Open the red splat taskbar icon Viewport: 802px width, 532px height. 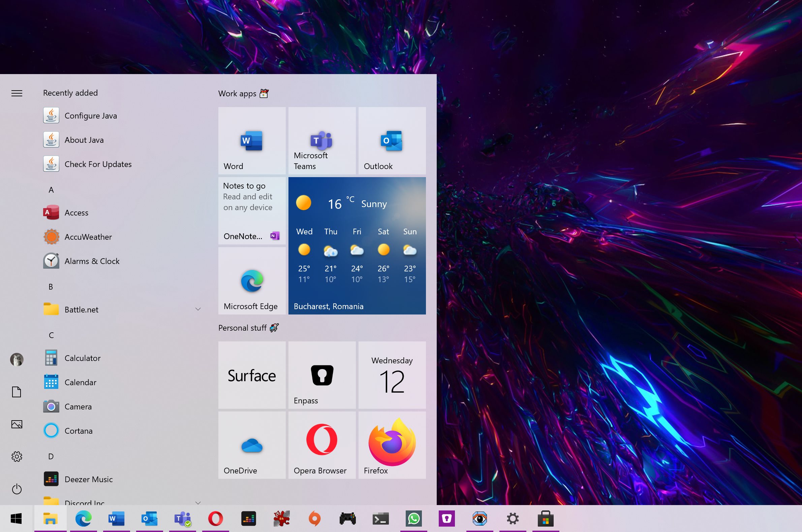(281, 519)
